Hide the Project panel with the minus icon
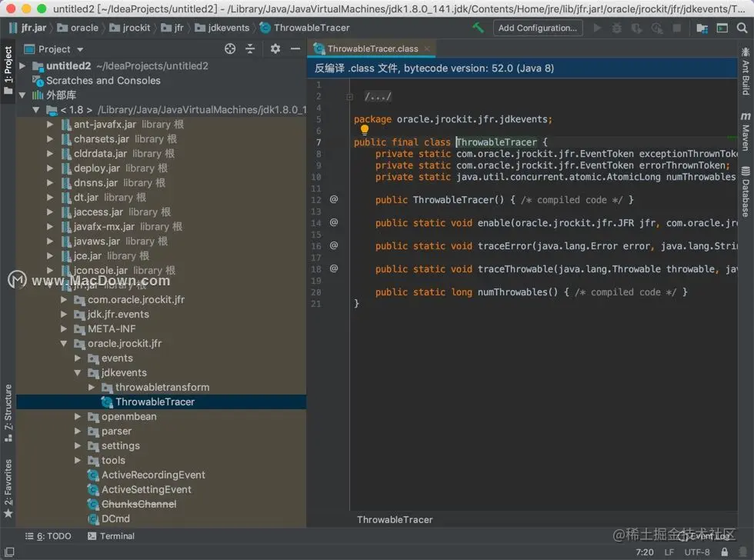This screenshot has height=560, width=754. 294,48
